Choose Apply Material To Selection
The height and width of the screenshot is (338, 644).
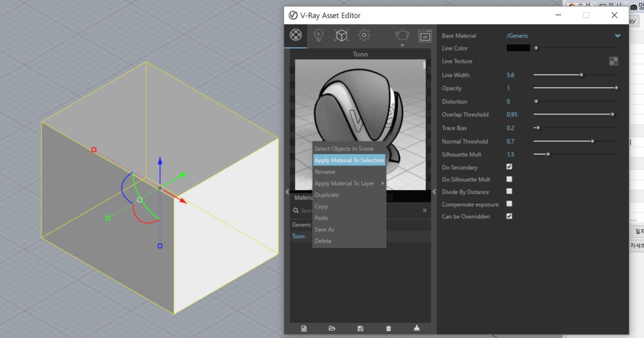pos(349,160)
